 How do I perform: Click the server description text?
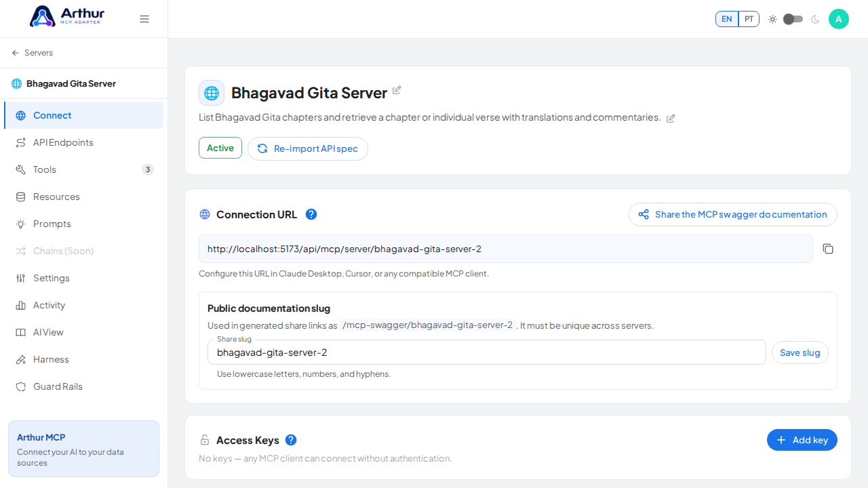pyautogui.click(x=430, y=117)
